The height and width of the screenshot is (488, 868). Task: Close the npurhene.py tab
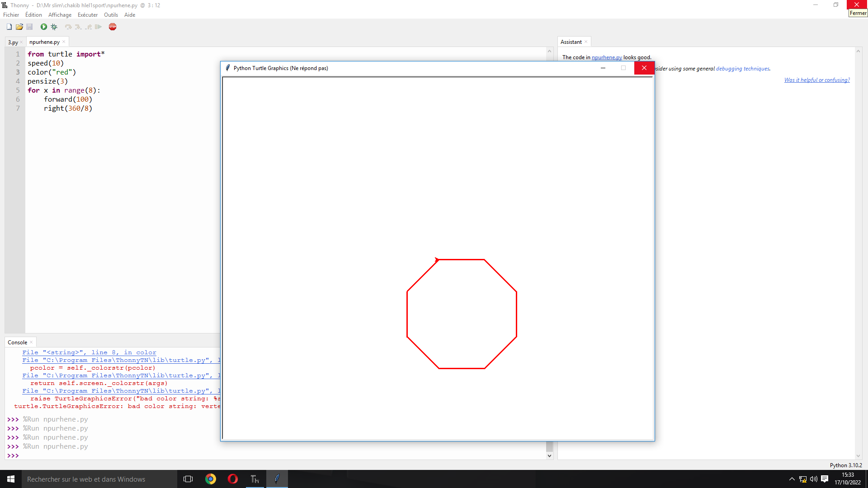coord(64,42)
